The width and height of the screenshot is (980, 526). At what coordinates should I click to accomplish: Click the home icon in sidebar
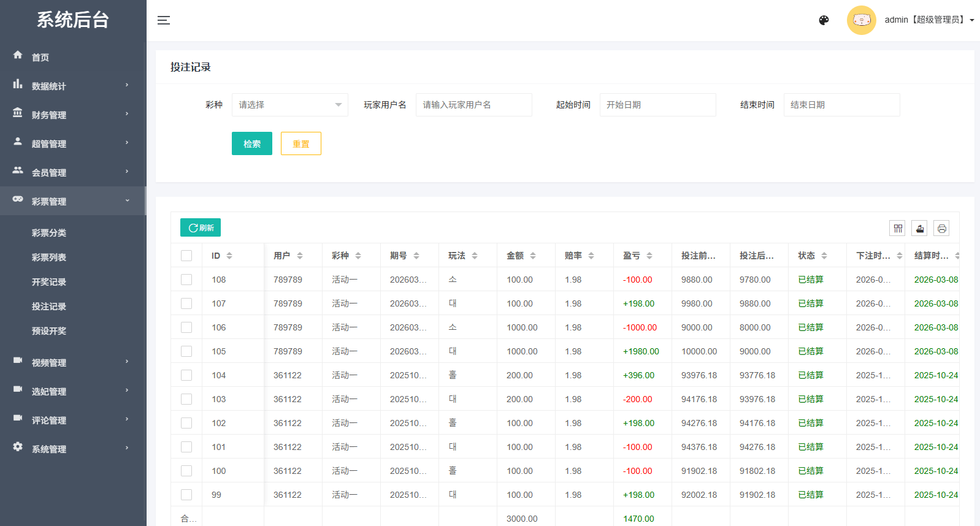18,55
